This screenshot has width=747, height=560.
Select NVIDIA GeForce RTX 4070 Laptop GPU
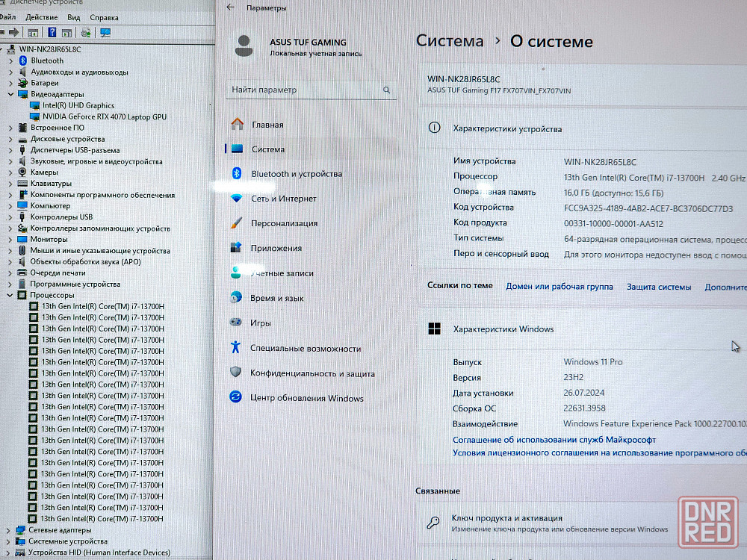[105, 116]
